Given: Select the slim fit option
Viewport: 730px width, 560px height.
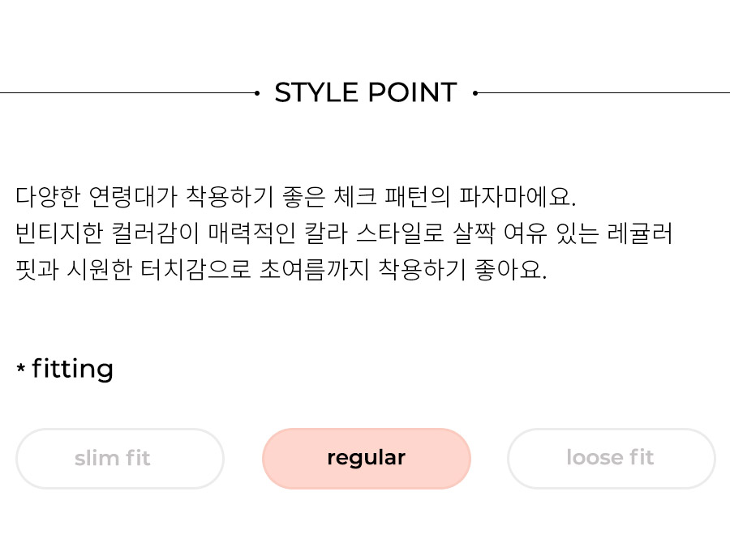Looking at the screenshot, I should click(120, 459).
